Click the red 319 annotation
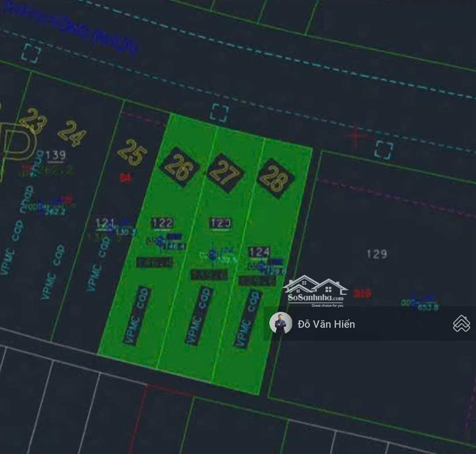The image size is (476, 454). [362, 294]
